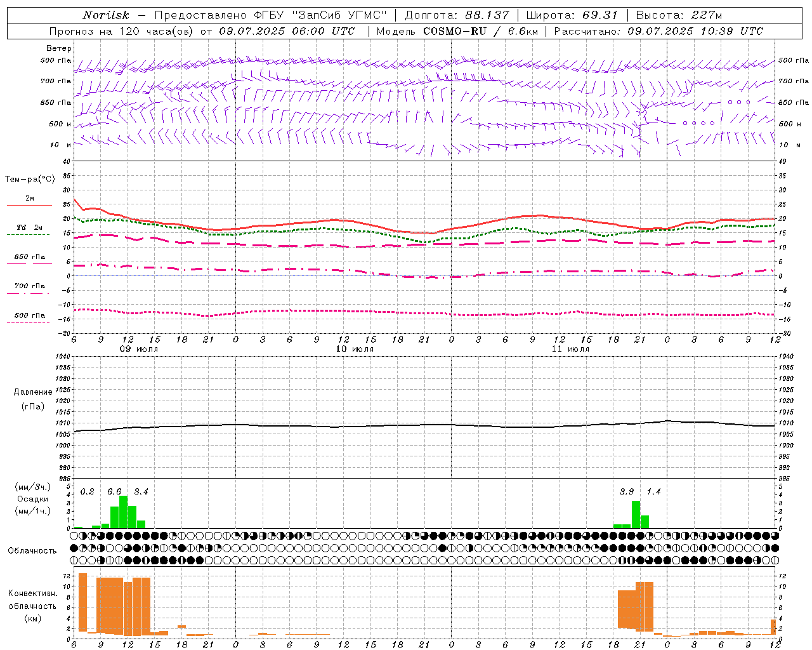This screenshot has width=812, height=650.
Task: Click the "Ветер" wind panel label
Action: click(59, 48)
